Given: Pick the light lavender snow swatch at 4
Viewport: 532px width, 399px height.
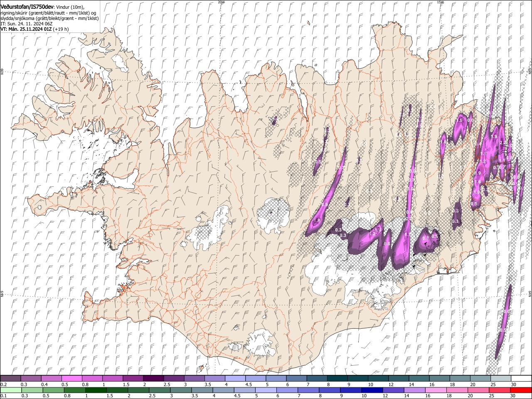Looking at the screenshot, I should pos(235,378).
